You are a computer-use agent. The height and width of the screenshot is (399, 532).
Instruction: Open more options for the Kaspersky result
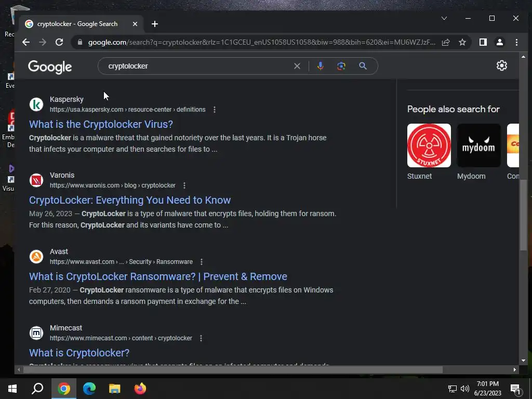(x=215, y=110)
